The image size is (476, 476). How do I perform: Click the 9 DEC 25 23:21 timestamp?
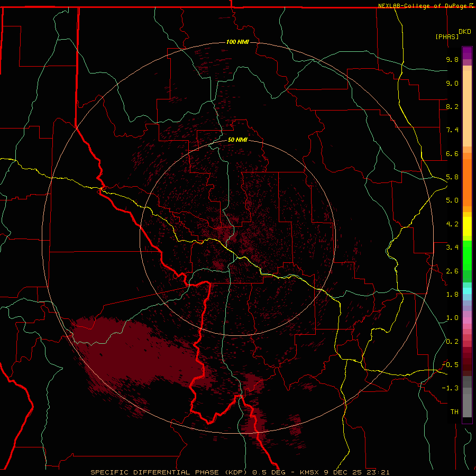coord(356,472)
